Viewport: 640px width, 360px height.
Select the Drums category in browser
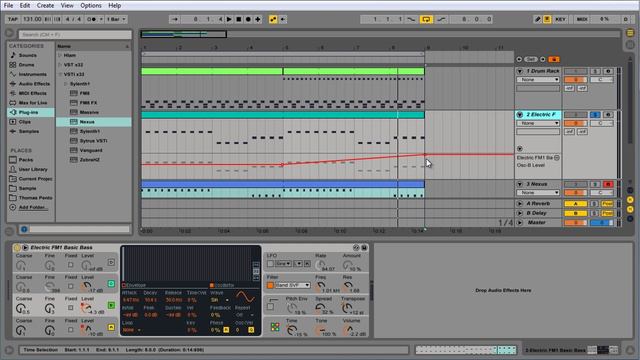click(27, 64)
